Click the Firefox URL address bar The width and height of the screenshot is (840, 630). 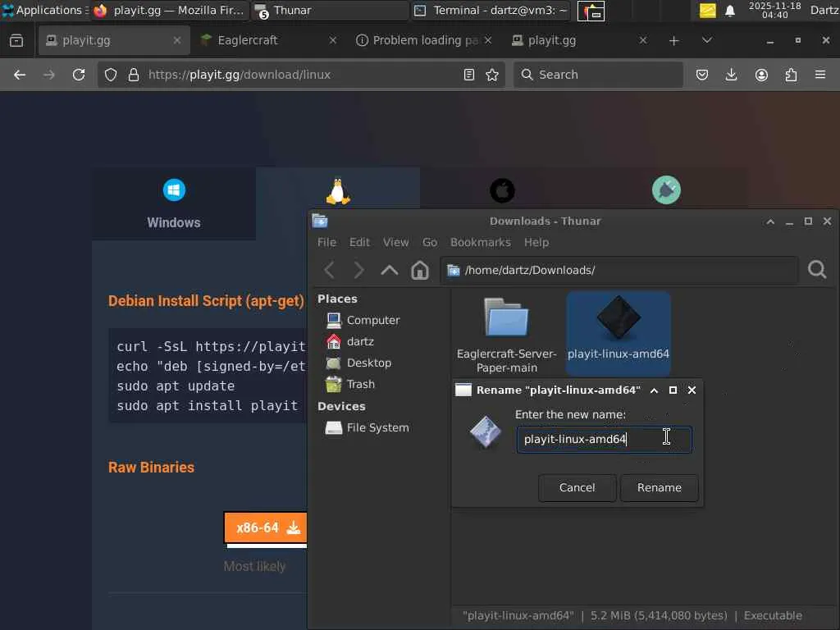coord(300,75)
